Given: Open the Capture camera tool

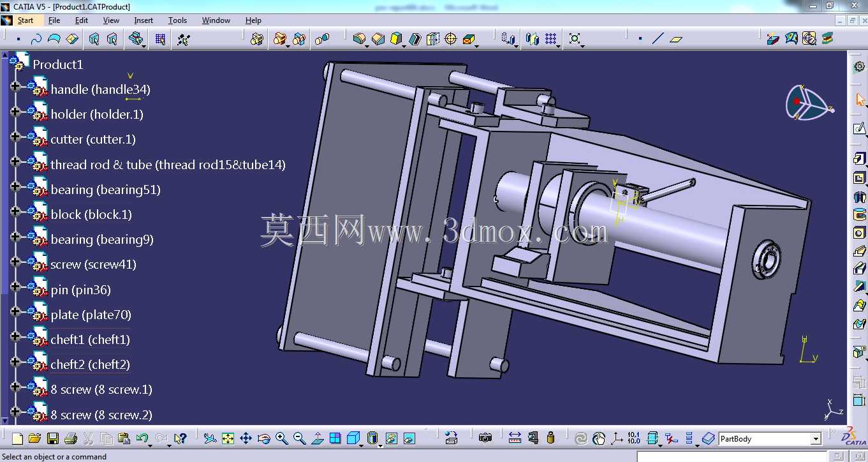Looking at the screenshot, I should tap(485, 438).
